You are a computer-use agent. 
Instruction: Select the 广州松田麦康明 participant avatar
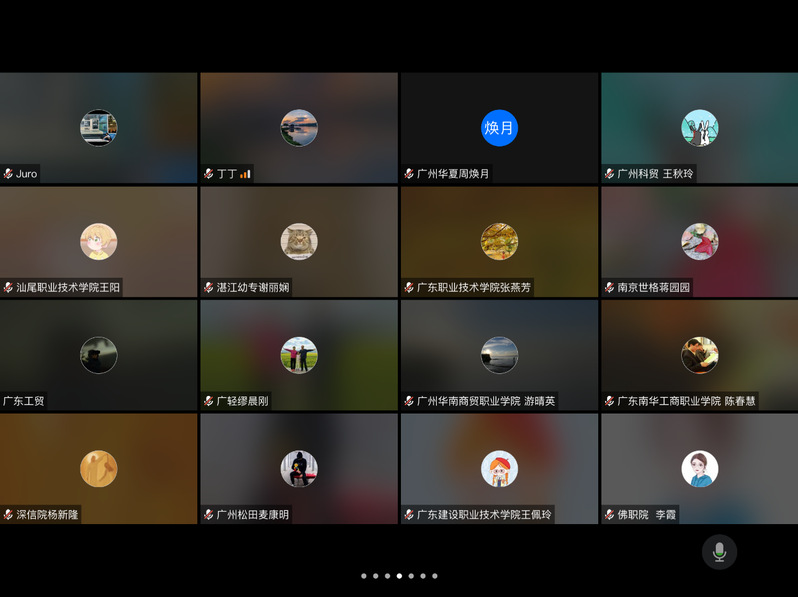298,469
